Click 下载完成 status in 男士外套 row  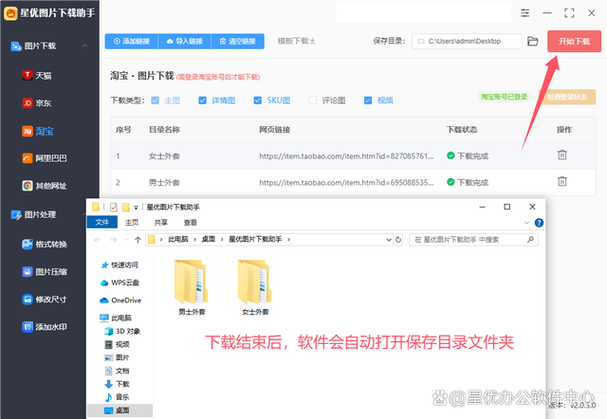(x=468, y=182)
